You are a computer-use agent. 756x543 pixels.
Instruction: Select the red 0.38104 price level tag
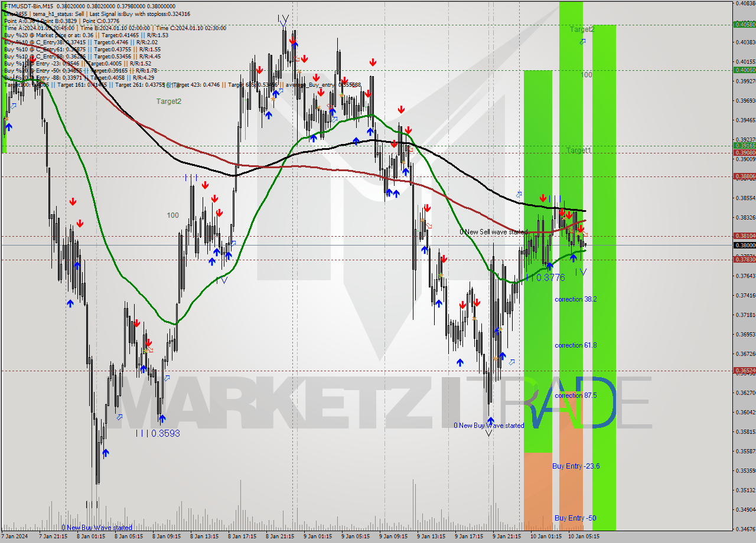[744, 235]
